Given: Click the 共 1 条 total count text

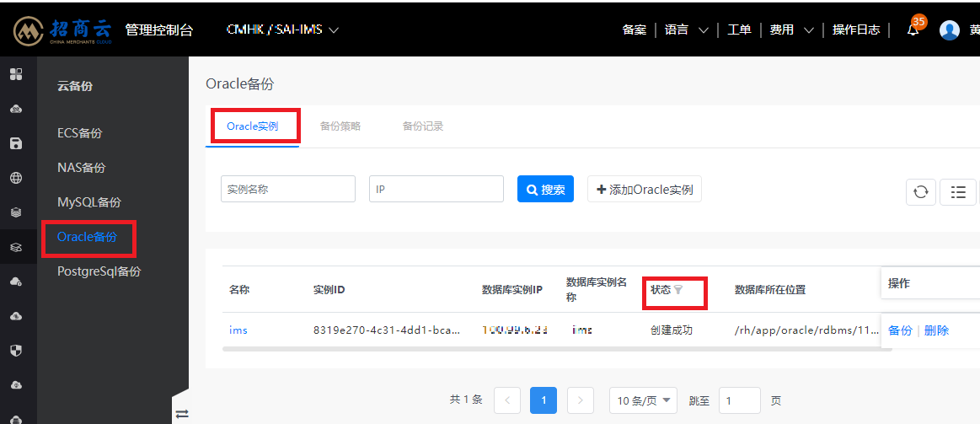Looking at the screenshot, I should pyautogui.click(x=466, y=400).
